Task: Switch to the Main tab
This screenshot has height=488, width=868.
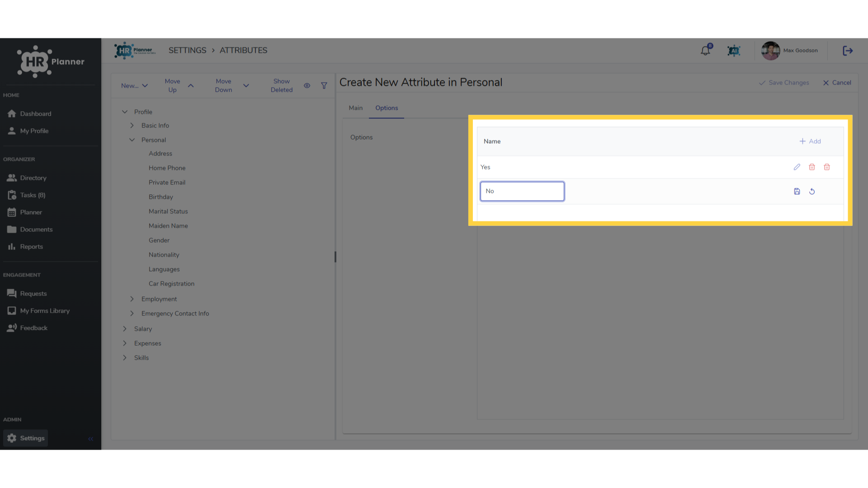Action: coord(356,108)
